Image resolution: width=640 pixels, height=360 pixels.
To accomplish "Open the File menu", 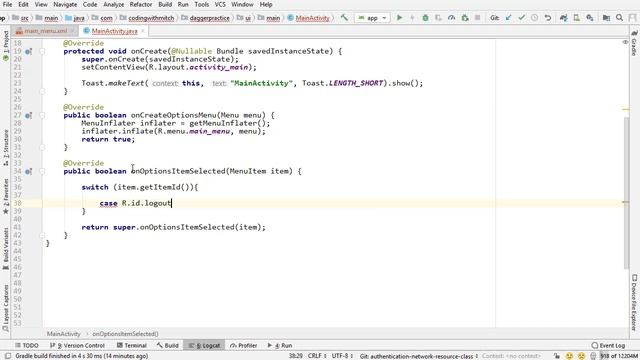I will tap(7, 4).
